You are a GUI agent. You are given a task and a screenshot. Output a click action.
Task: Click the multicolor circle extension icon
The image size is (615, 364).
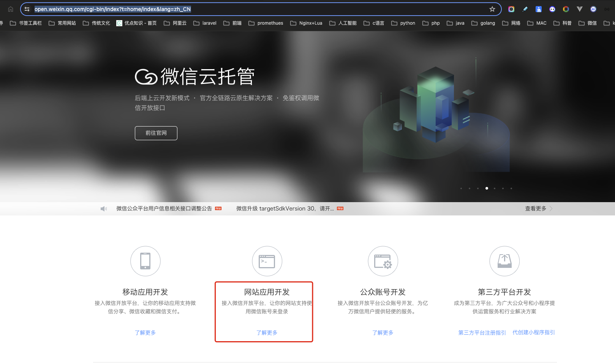(x=566, y=9)
